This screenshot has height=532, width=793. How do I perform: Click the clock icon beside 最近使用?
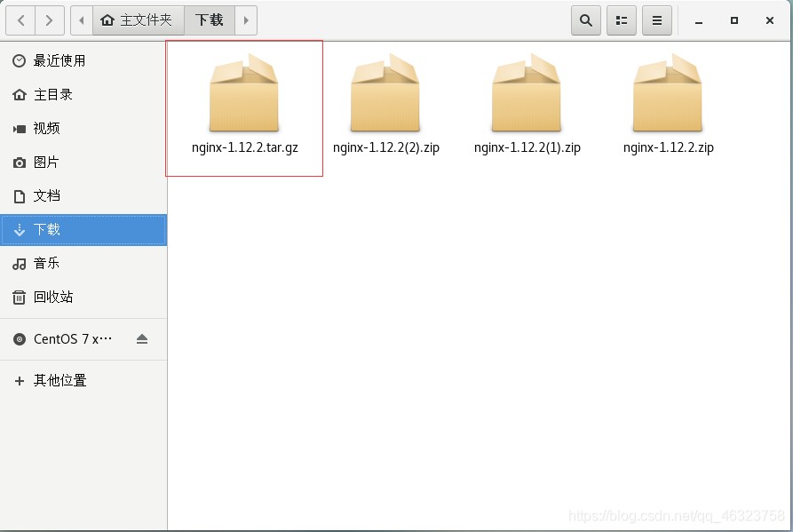click(x=20, y=60)
